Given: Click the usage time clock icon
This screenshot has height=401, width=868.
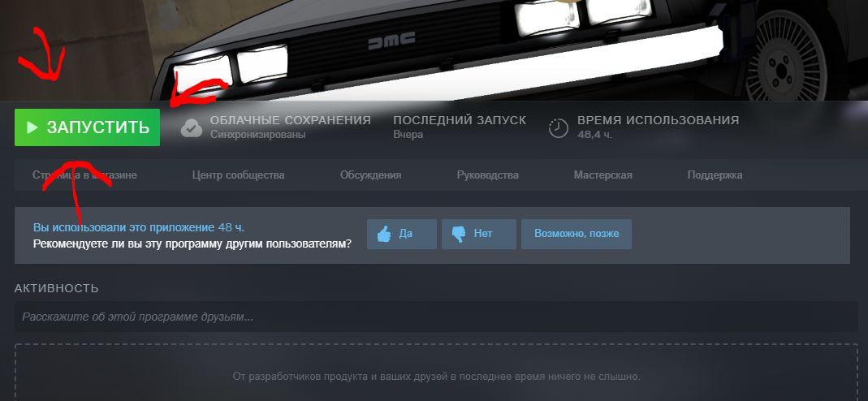Looking at the screenshot, I should [x=558, y=127].
